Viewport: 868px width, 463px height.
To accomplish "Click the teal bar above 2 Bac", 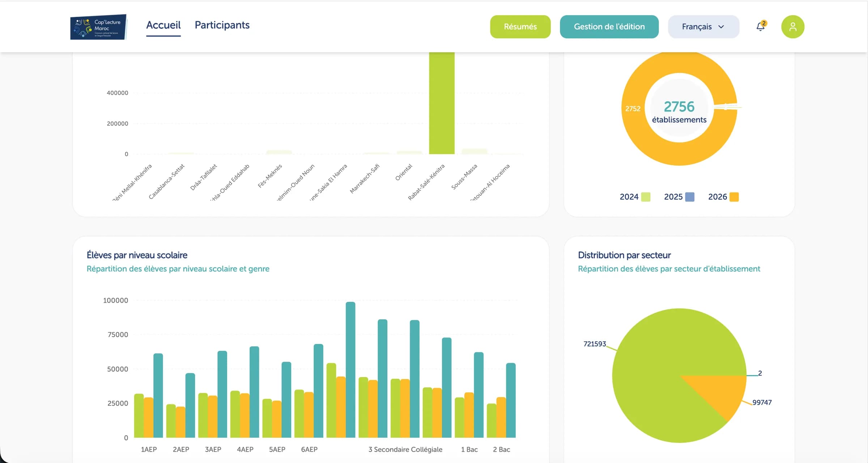I will 511,400.
